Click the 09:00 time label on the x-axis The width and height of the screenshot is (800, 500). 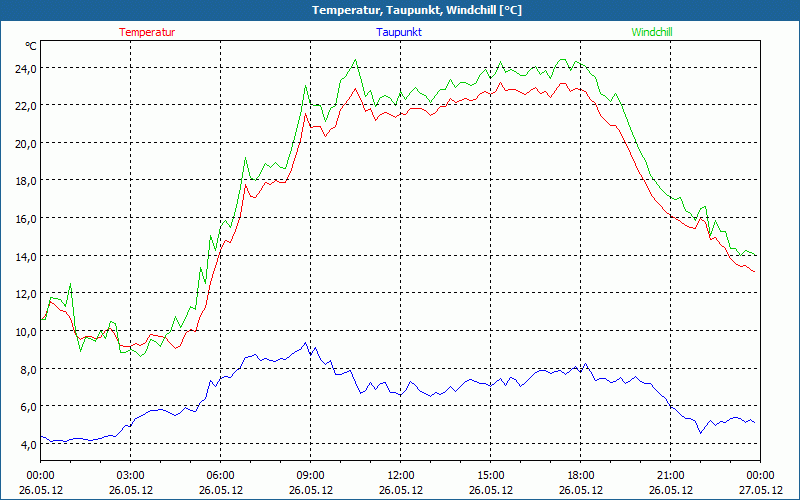[x=310, y=476]
